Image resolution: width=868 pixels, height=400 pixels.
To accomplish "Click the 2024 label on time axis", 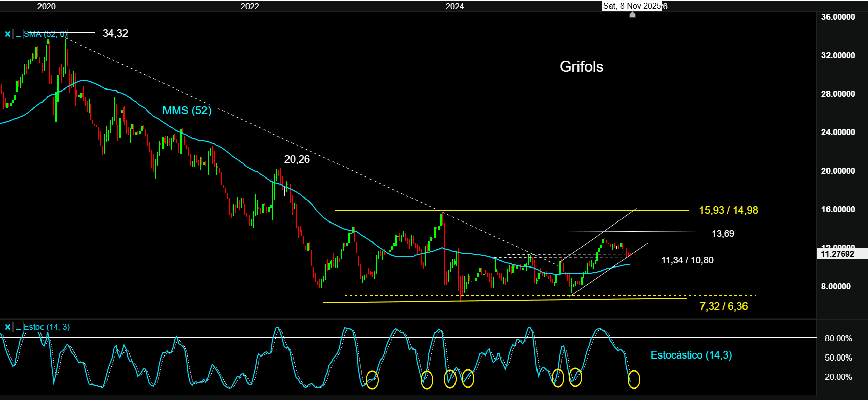I will [x=454, y=6].
